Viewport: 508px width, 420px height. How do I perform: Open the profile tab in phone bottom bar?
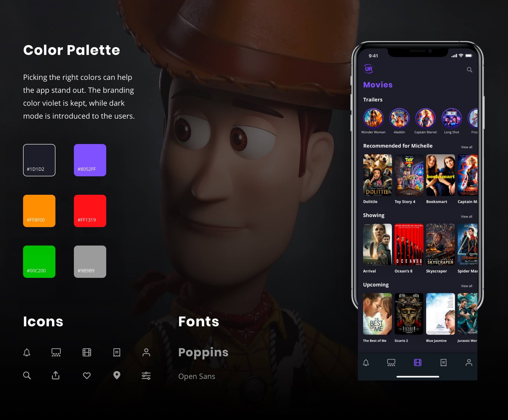469,363
